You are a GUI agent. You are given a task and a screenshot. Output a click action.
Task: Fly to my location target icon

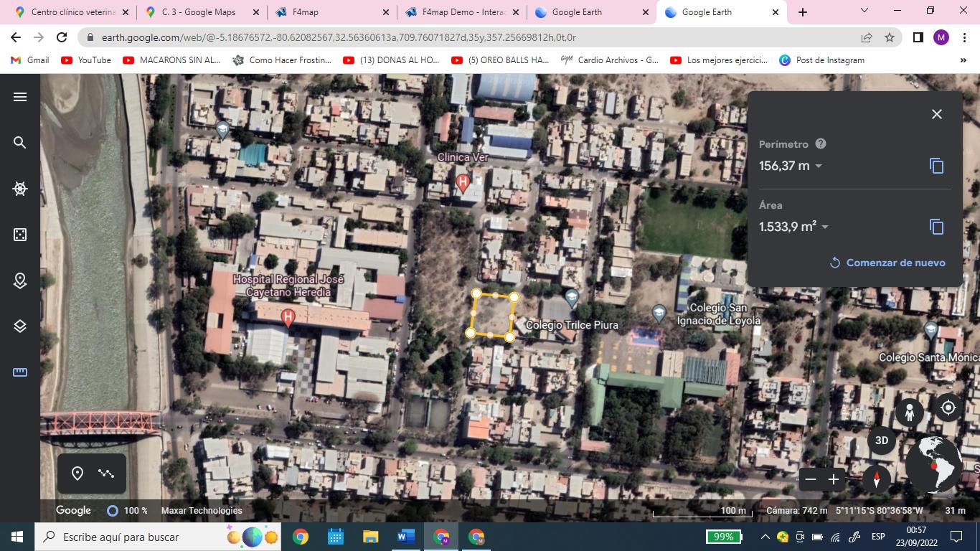pos(948,408)
